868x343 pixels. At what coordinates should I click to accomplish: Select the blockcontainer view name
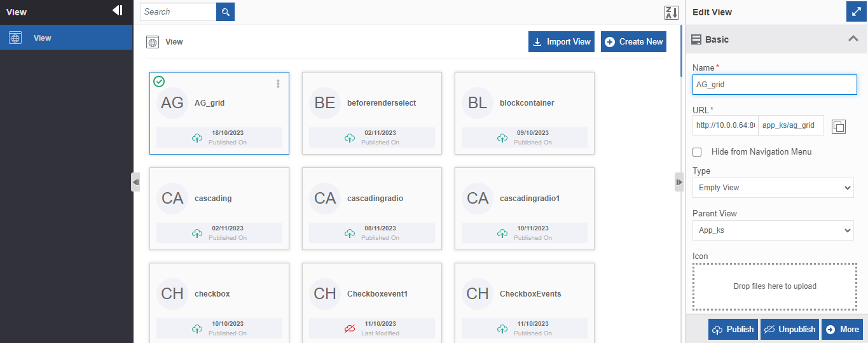coord(527,103)
